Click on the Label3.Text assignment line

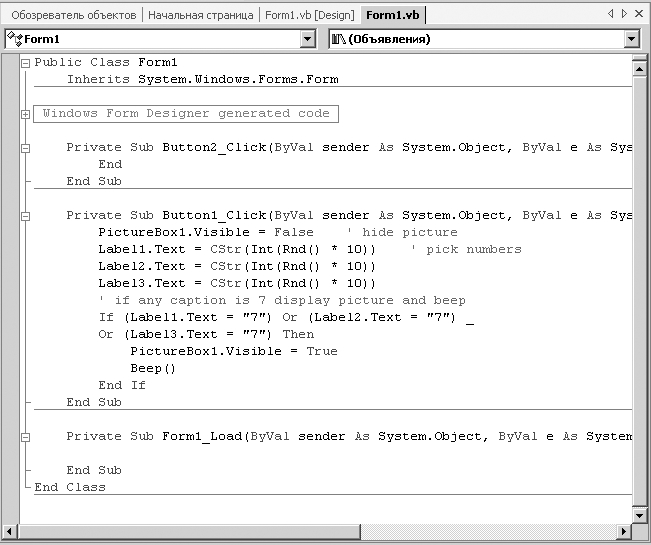coord(237,283)
